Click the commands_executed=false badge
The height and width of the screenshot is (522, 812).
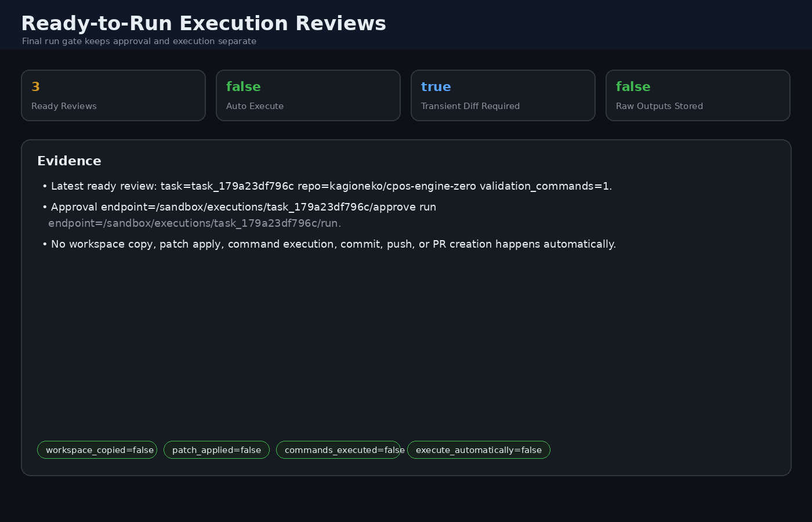339,450
